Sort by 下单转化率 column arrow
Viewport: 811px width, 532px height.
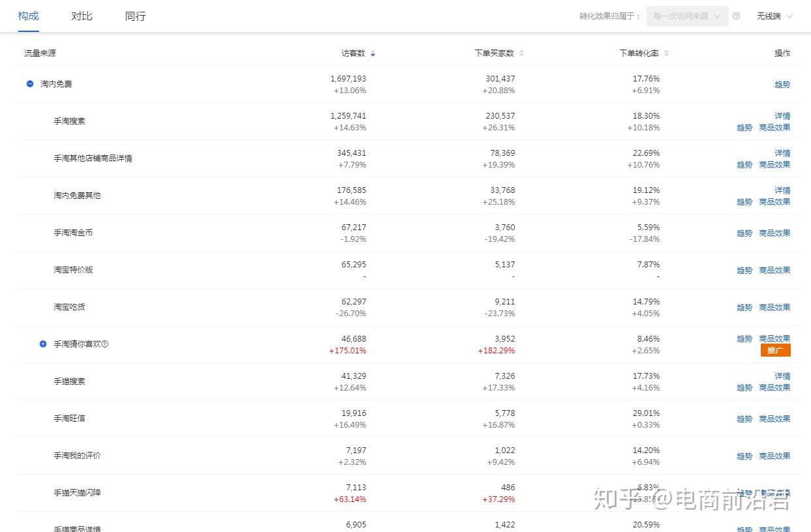pos(666,53)
